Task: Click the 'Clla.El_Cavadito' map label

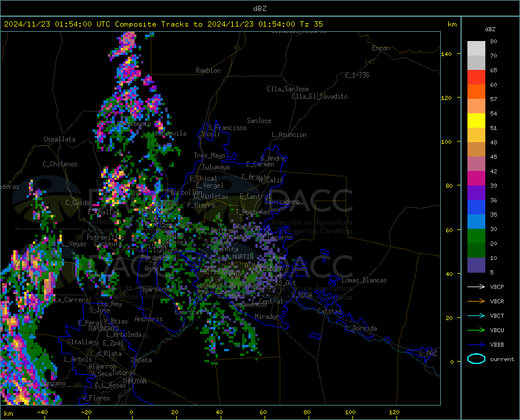Action: click(320, 96)
